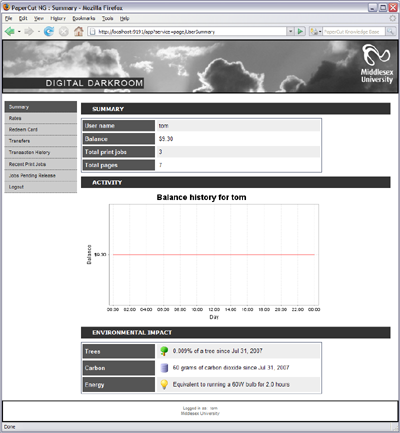
Task: Click the red balance line in chart
Action: (x=213, y=255)
